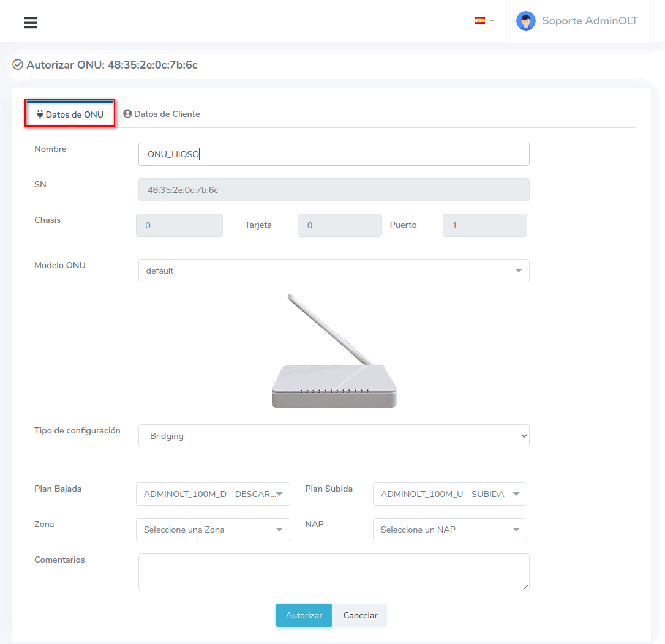Expand the Modelo ONU dropdown
Image resolution: width=665 pixels, height=644 pixels.
(x=334, y=271)
